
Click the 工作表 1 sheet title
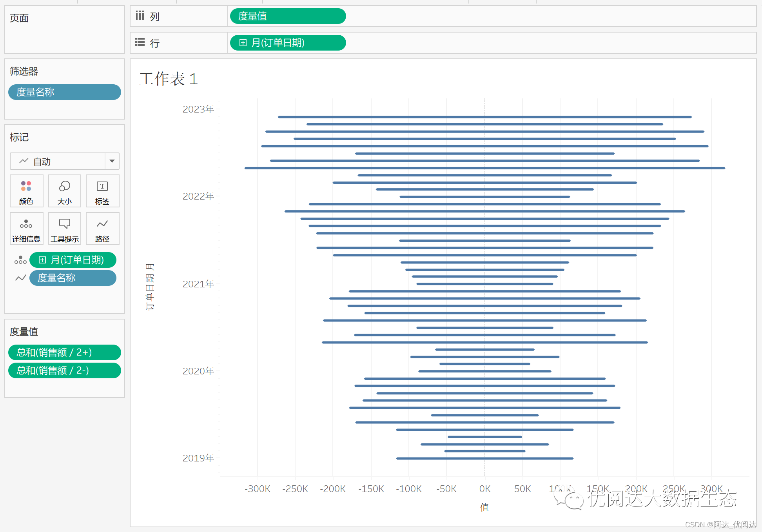169,79
